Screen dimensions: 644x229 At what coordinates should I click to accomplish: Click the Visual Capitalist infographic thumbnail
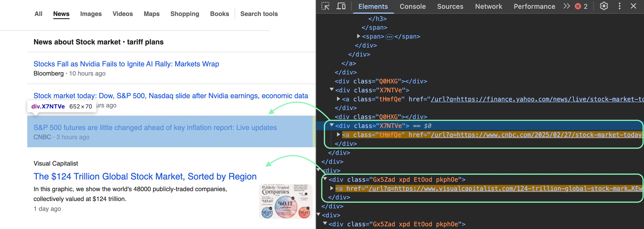point(285,201)
